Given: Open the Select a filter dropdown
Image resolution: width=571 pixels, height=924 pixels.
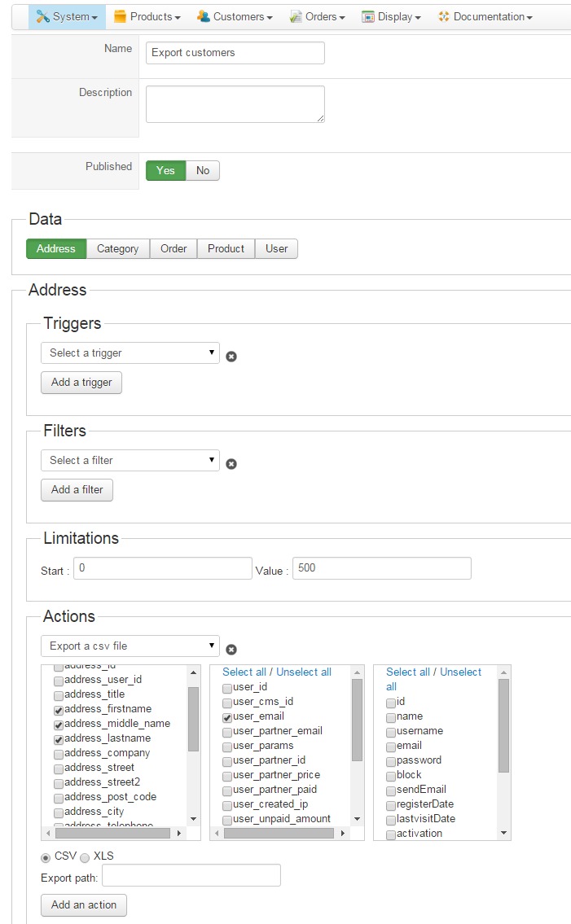Looking at the screenshot, I should coord(130,460).
